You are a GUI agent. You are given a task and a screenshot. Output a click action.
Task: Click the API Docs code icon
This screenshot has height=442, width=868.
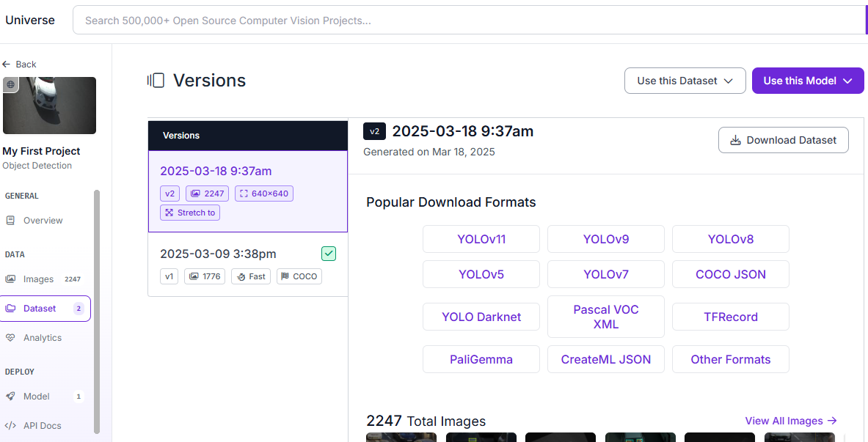(10, 425)
